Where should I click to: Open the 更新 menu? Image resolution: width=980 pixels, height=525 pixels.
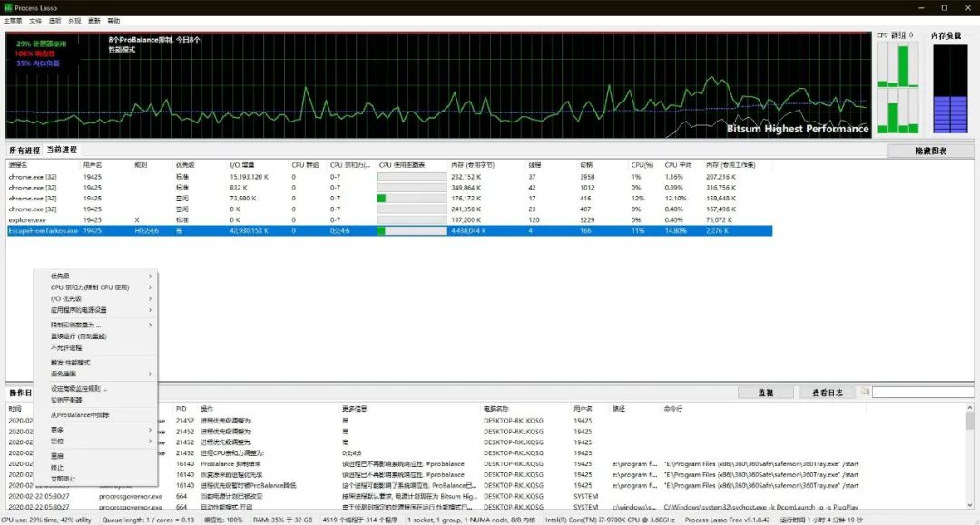pyautogui.click(x=93, y=21)
